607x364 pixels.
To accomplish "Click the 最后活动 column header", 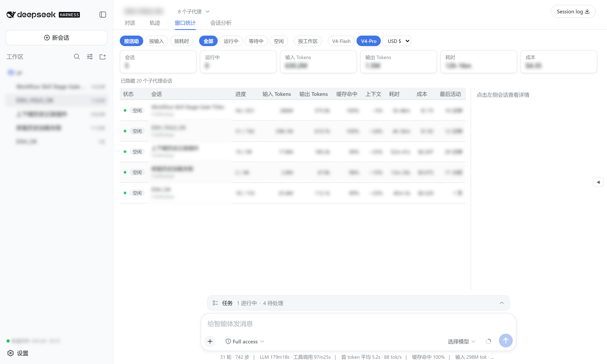I will point(450,94).
